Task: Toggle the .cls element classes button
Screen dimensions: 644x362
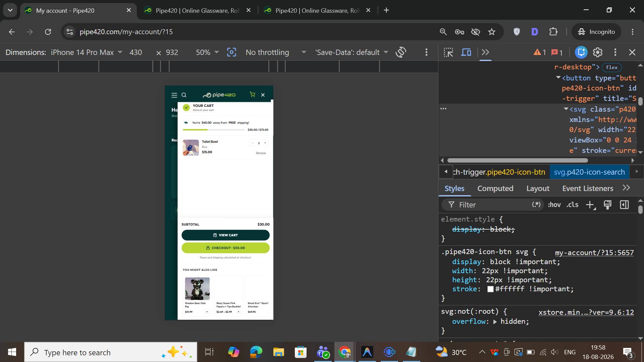Action: [x=572, y=205]
